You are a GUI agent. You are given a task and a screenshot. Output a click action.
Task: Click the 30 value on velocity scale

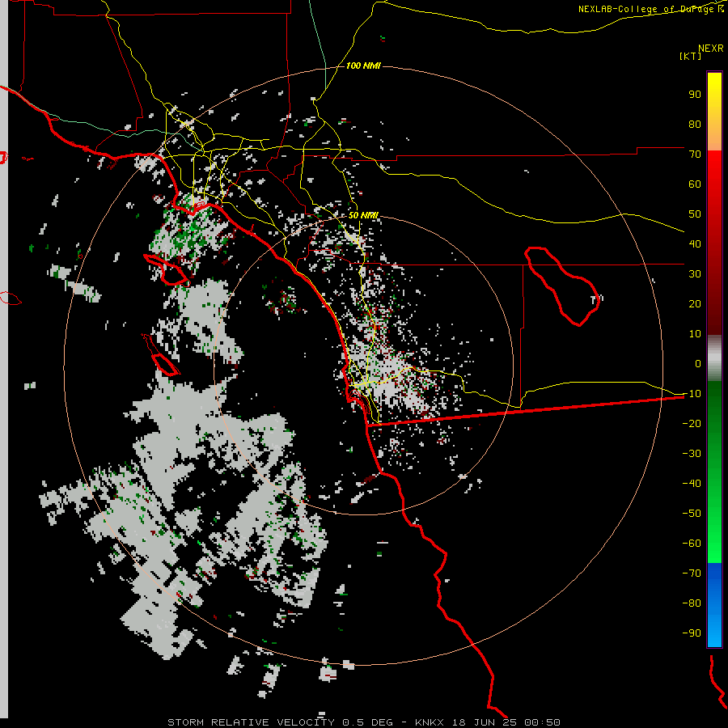point(695,274)
